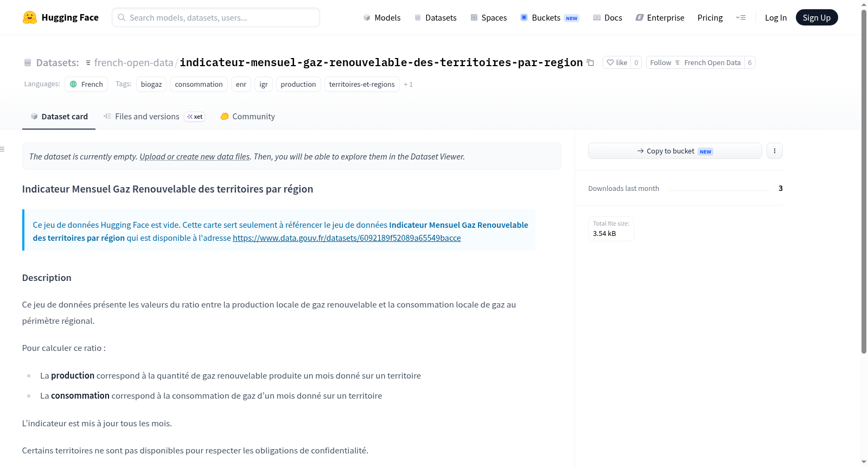Select the enr tag

click(x=241, y=84)
